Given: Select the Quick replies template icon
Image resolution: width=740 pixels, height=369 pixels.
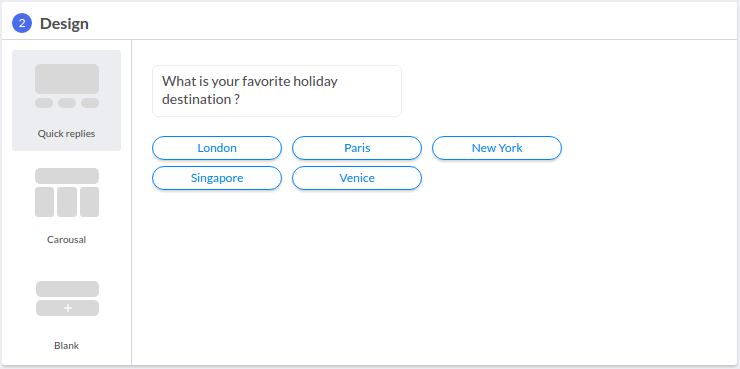Looking at the screenshot, I should [x=67, y=86].
